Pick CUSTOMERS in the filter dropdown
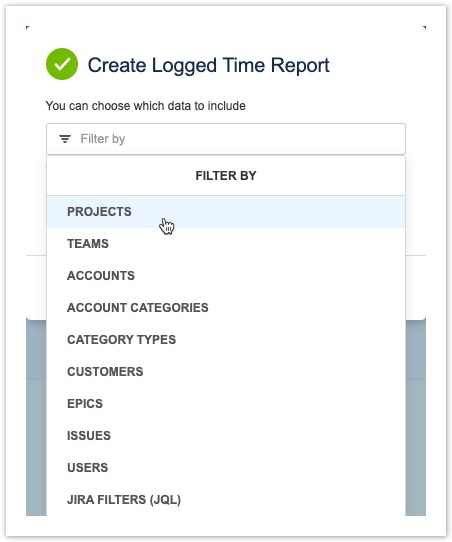 tap(226, 372)
